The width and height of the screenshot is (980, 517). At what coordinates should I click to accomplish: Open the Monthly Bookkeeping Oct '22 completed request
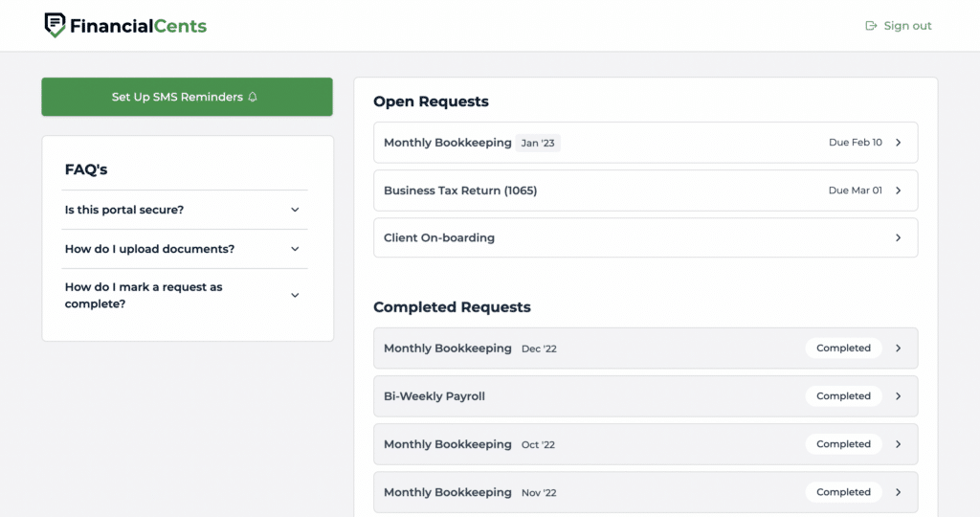click(646, 444)
